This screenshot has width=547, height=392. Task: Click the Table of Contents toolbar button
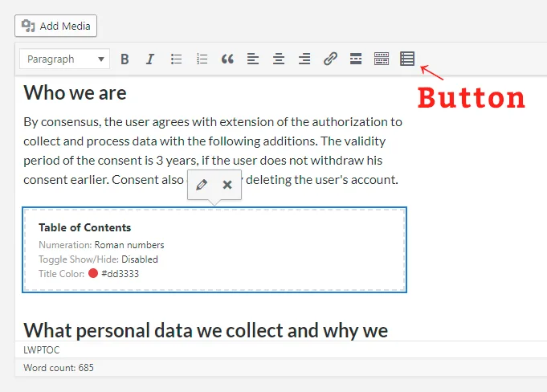click(x=407, y=59)
